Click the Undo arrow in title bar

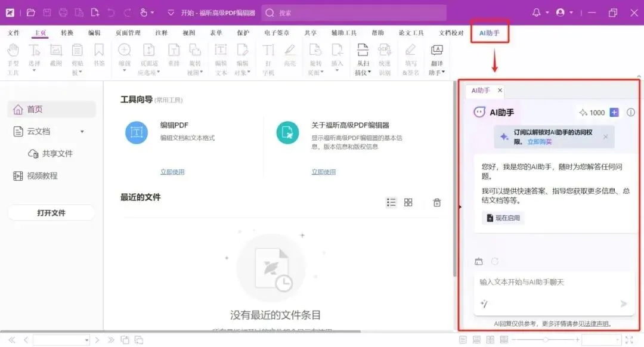click(x=111, y=13)
